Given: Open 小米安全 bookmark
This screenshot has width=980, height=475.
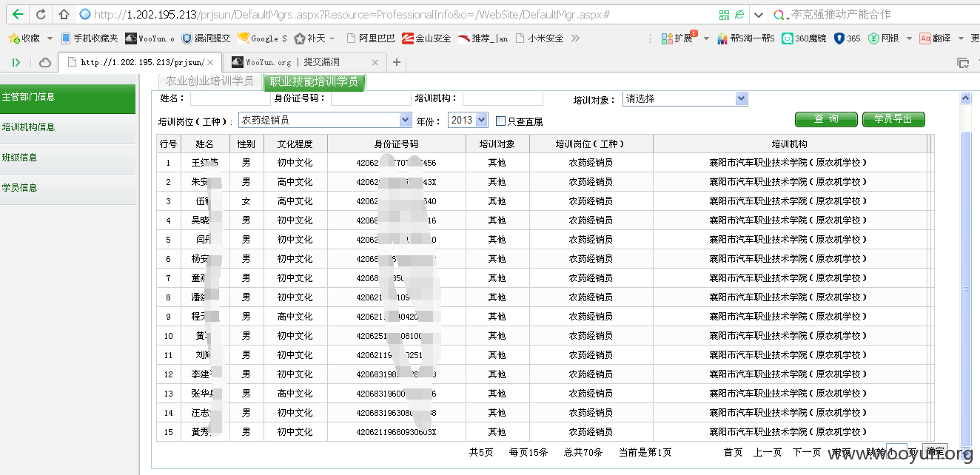Looking at the screenshot, I should pyautogui.click(x=539, y=38).
